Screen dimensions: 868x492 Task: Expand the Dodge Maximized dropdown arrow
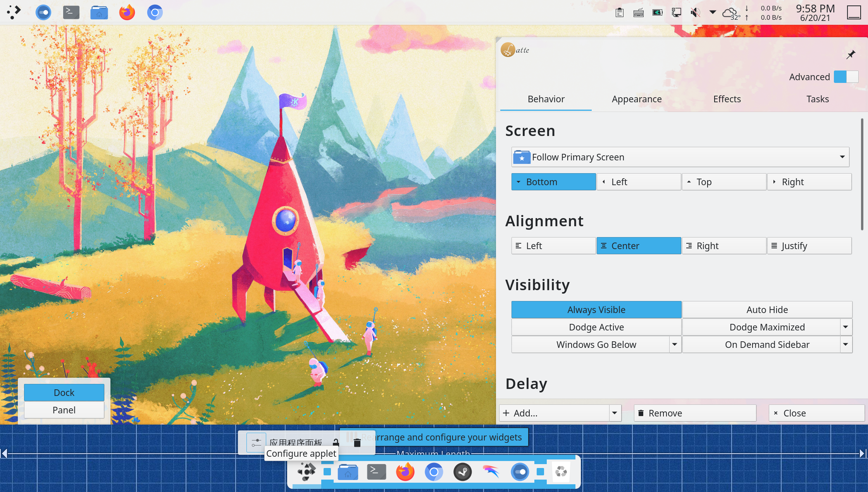click(846, 327)
